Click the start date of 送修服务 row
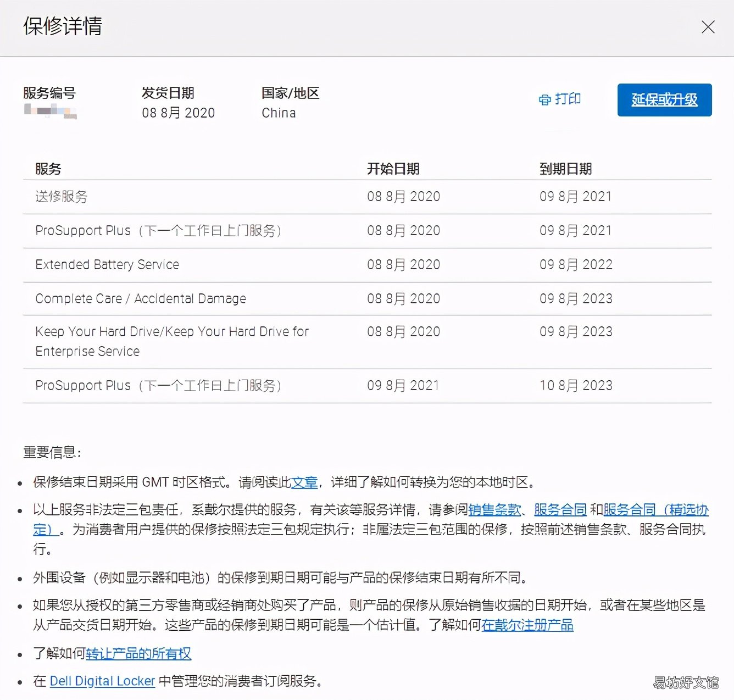This screenshot has height=700, width=734. tap(404, 197)
